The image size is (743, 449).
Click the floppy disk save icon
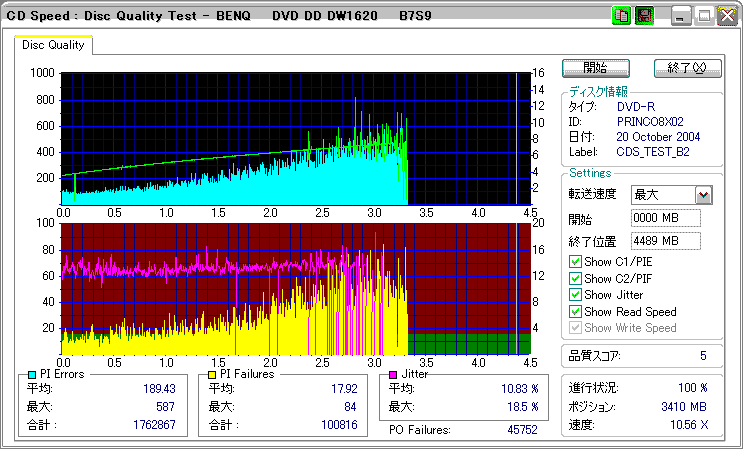[x=644, y=16]
